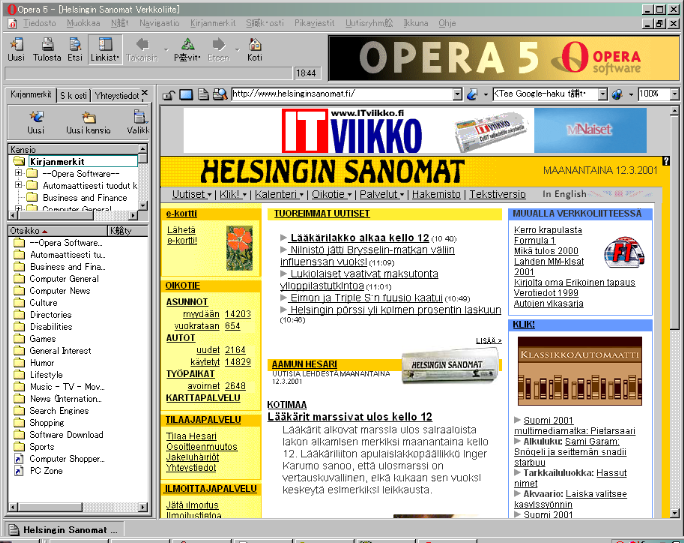Click the MNaiset banner image
This screenshot has height=543, width=684.
[x=590, y=130]
